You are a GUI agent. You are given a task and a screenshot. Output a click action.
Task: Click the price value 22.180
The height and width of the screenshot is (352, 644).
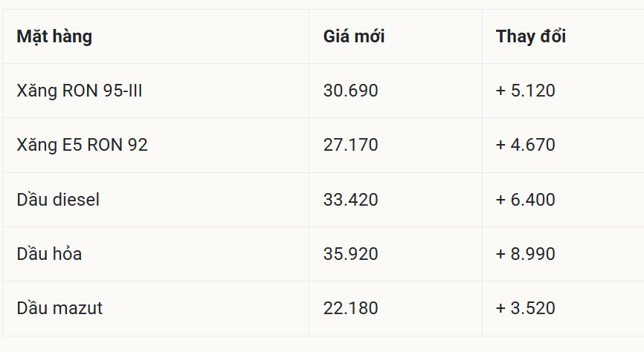(350, 308)
